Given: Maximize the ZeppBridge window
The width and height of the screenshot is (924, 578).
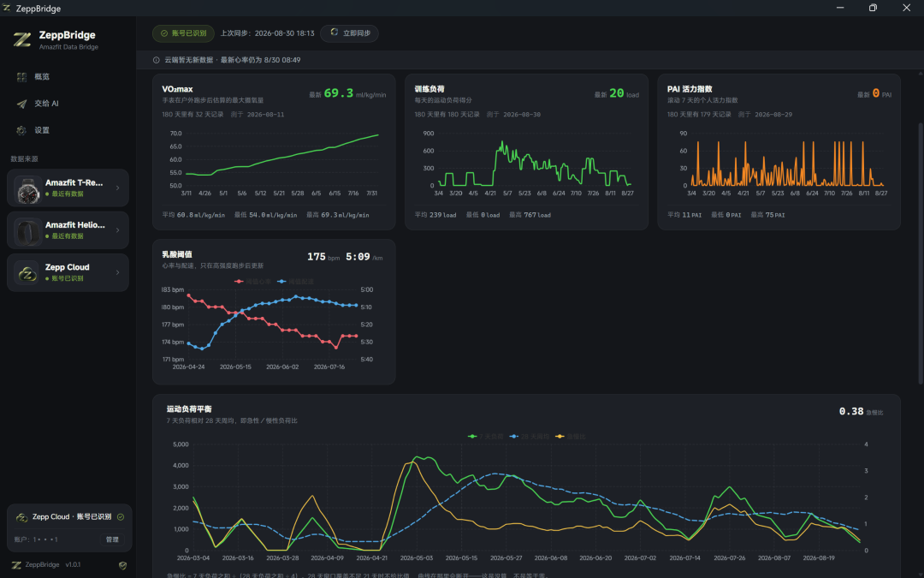Looking at the screenshot, I should (x=873, y=8).
